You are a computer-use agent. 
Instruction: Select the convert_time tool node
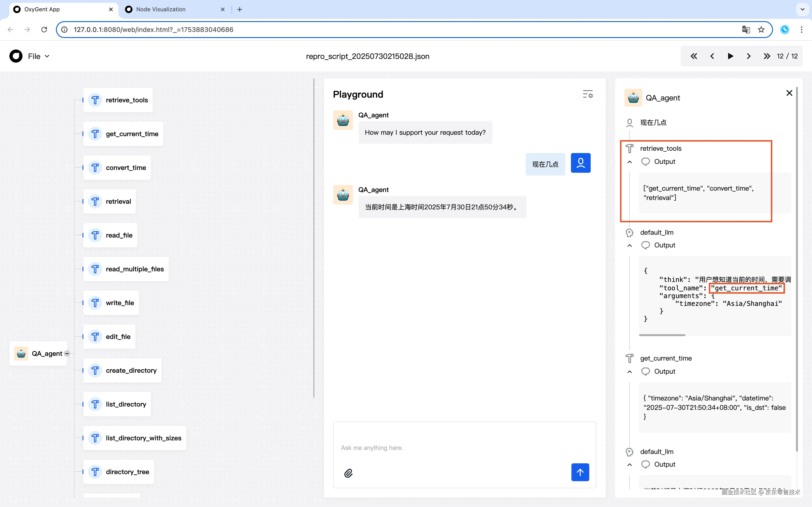pyautogui.click(x=117, y=168)
